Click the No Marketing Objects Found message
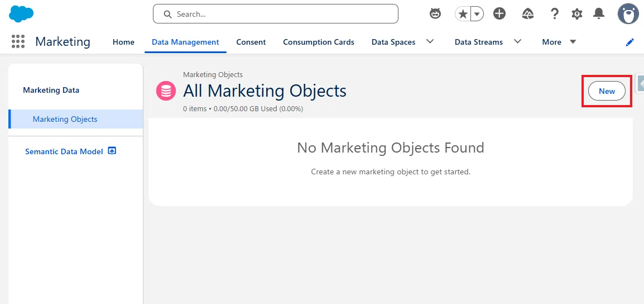Screen dimensions: 644x304 (391, 148)
